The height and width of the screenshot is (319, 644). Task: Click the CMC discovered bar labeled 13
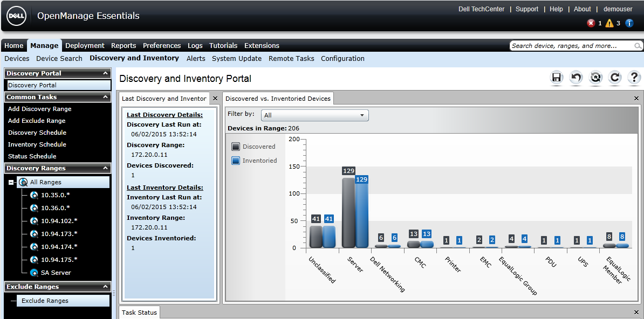click(x=414, y=244)
